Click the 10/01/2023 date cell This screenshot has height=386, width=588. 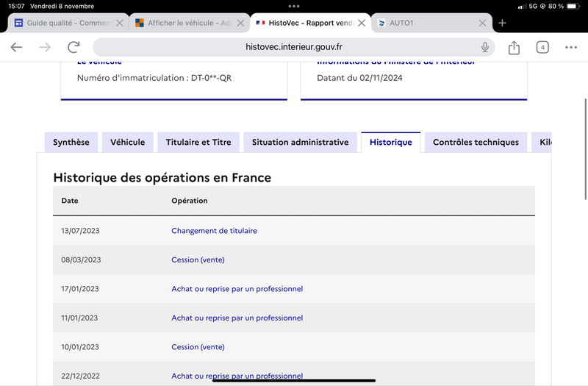(x=80, y=347)
